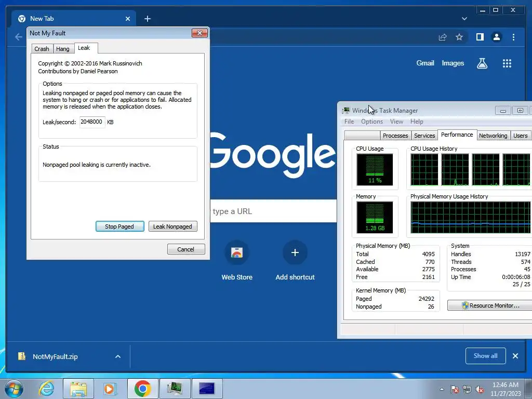Switch to Services tab

coord(424,136)
